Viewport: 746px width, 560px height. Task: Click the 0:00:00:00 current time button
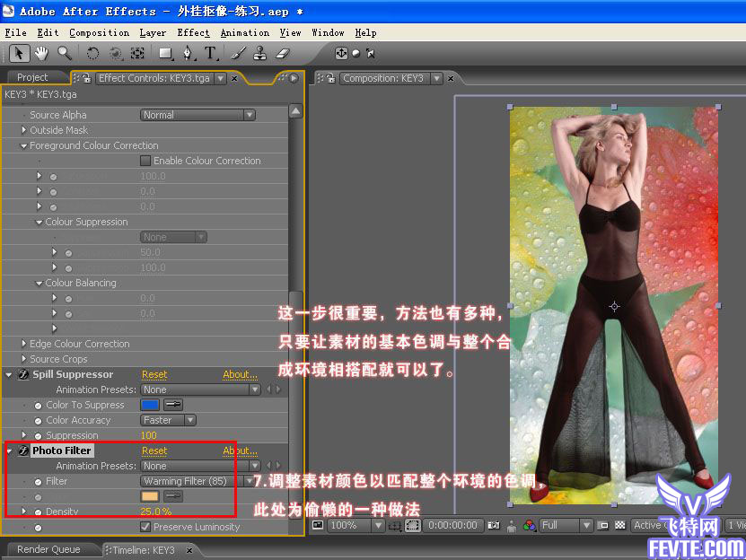click(x=452, y=525)
